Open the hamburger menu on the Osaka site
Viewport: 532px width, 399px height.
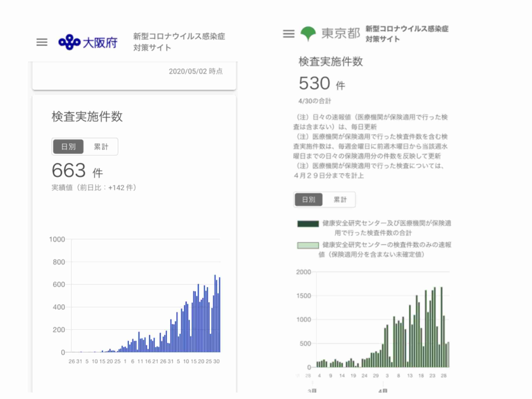click(x=42, y=42)
